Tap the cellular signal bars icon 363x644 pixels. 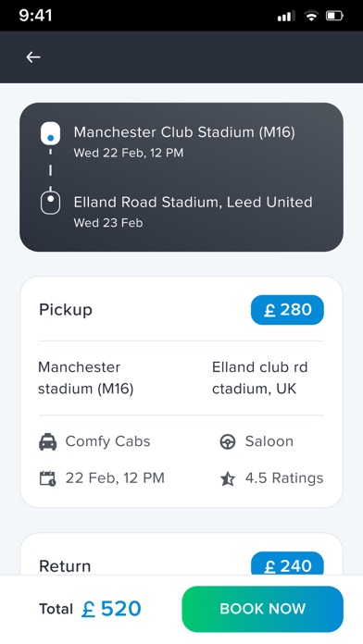coord(286,16)
